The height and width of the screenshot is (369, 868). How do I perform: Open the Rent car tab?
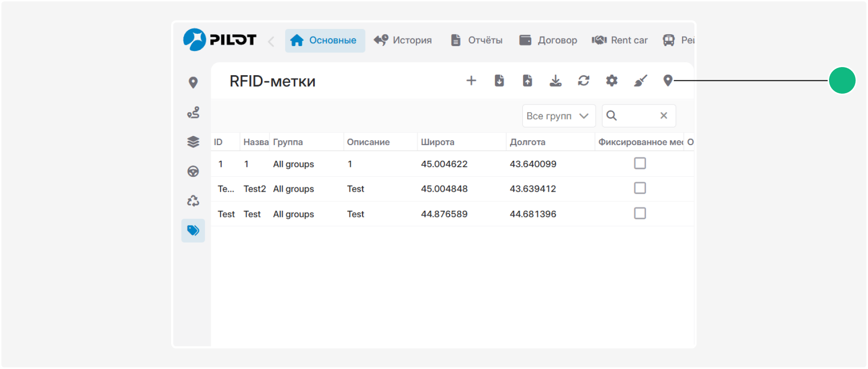click(619, 40)
